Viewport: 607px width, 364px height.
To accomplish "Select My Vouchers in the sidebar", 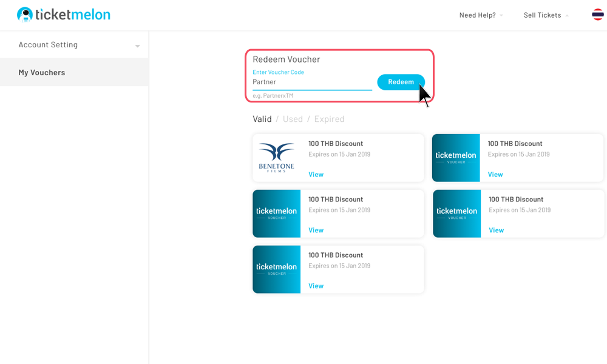I will coord(42,72).
